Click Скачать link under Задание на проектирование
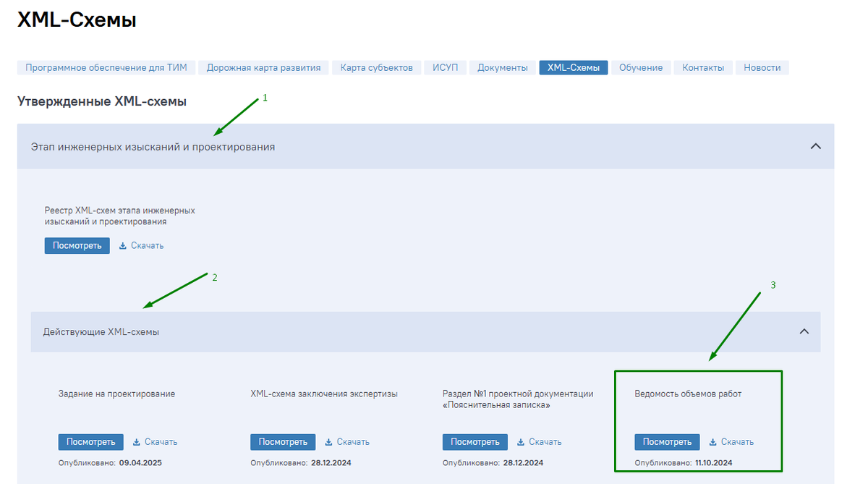Image resolution: width=868 pixels, height=484 pixels. (161, 442)
